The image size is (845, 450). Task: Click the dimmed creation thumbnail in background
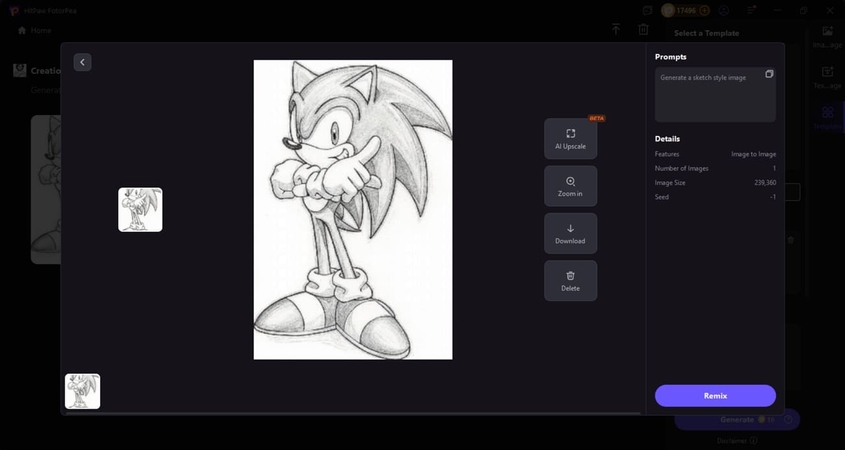tap(46, 189)
